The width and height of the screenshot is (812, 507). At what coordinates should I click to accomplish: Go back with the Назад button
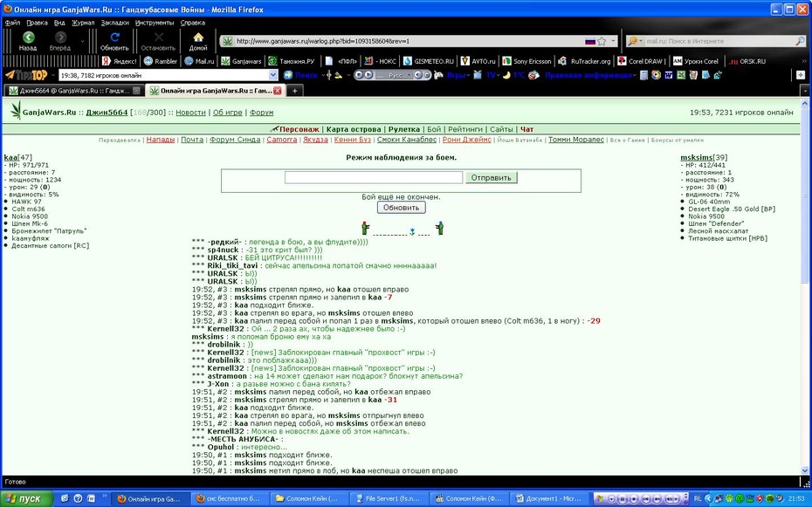pyautogui.click(x=28, y=40)
